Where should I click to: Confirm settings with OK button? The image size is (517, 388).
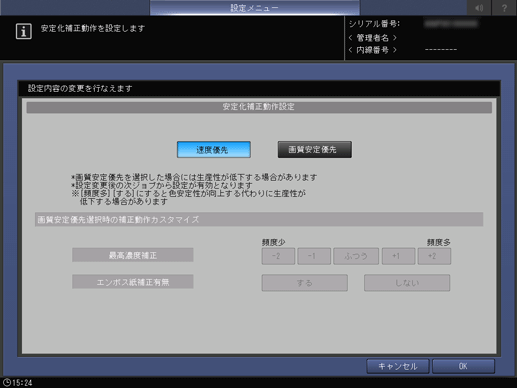point(463,366)
